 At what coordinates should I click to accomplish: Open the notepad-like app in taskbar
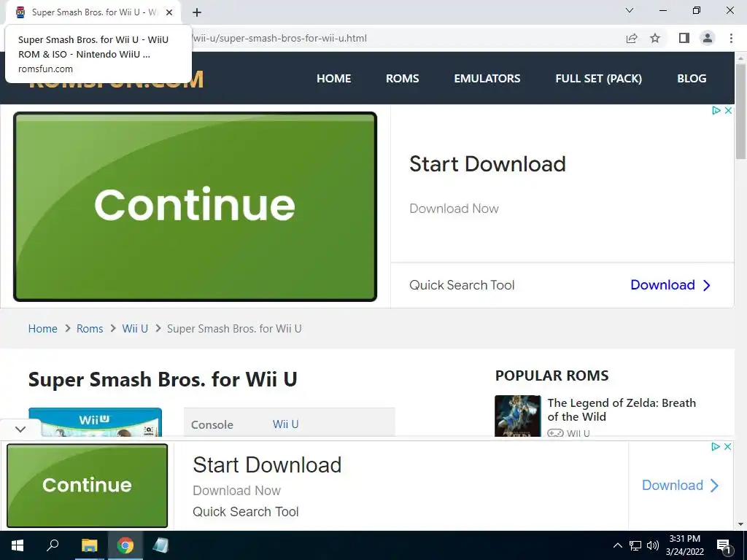pos(160,545)
